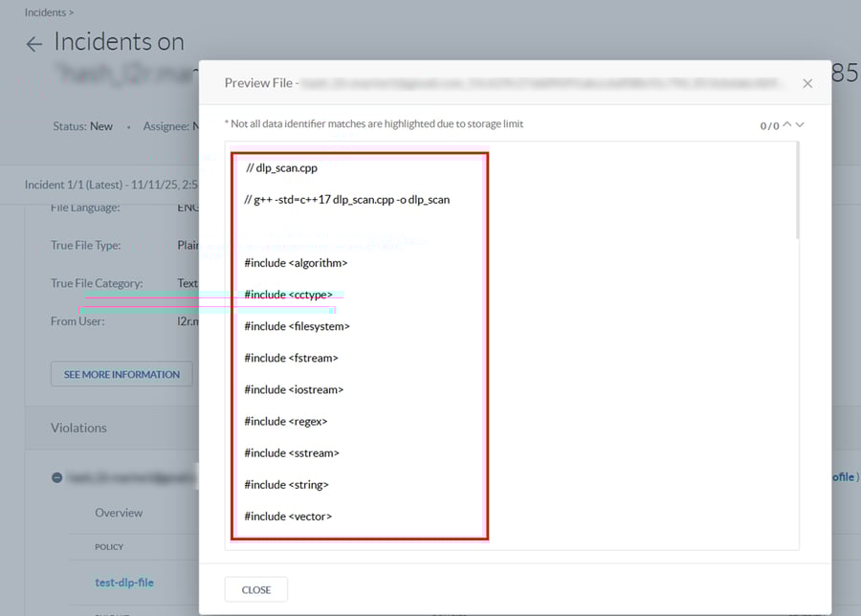Click the back arrow beside the Incidents heading
Image resolution: width=861 pixels, height=616 pixels.
33,43
